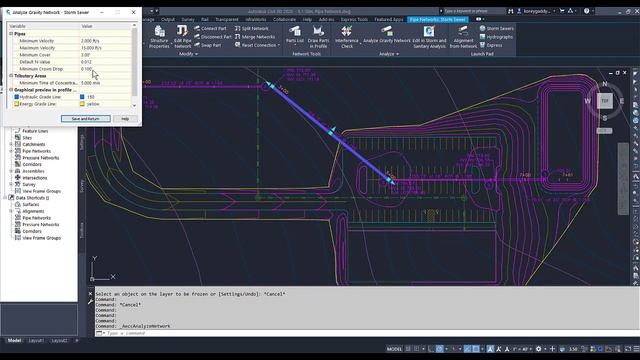This screenshot has width=640, height=360.
Task: Select the Reset Connection command
Action: pos(257,45)
